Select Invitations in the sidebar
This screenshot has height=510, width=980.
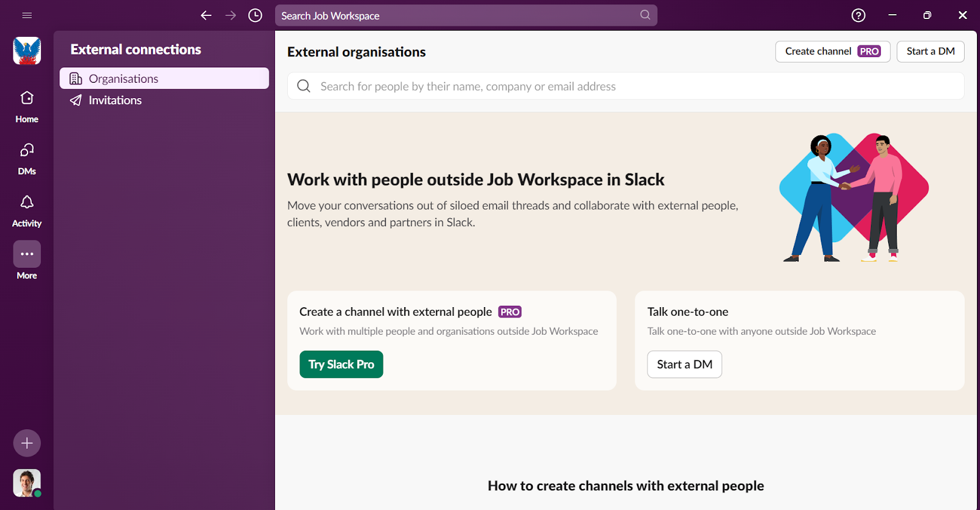tap(164, 100)
